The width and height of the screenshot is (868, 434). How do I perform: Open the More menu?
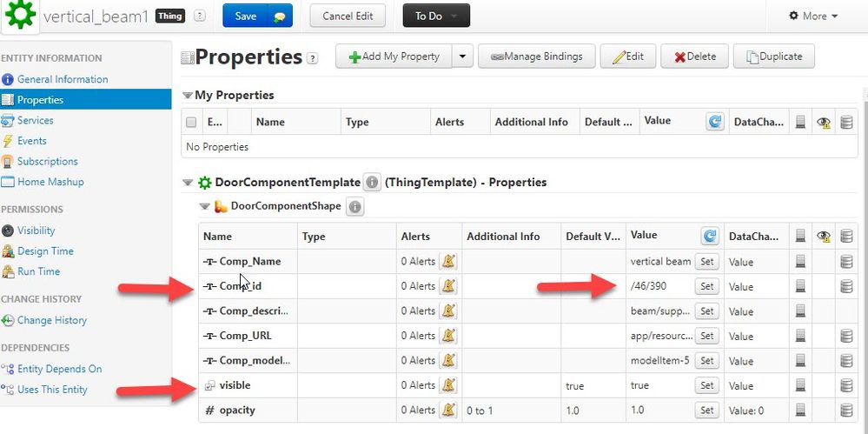[x=813, y=16]
